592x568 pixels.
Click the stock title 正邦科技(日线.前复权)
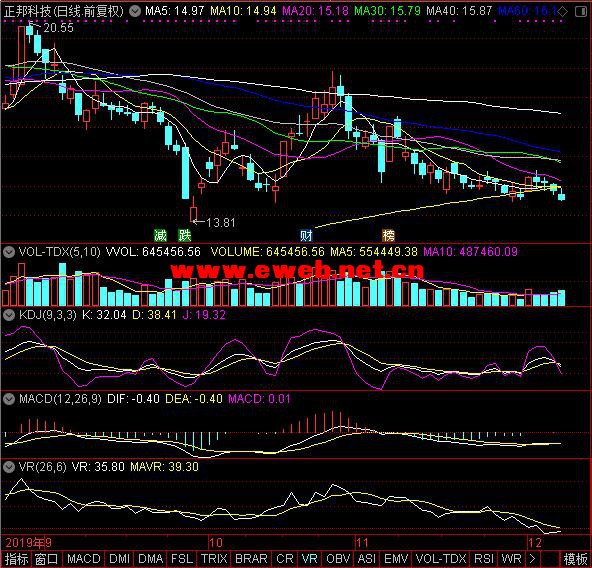[x=64, y=11]
